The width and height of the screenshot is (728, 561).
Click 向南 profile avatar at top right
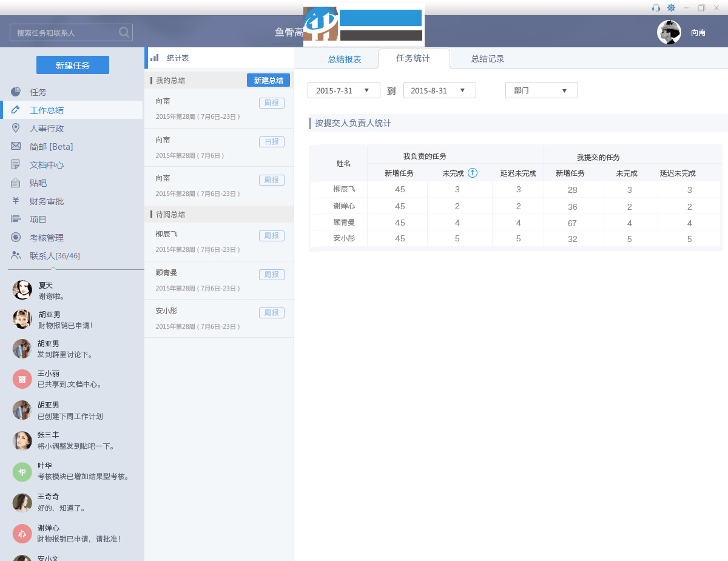point(669,32)
